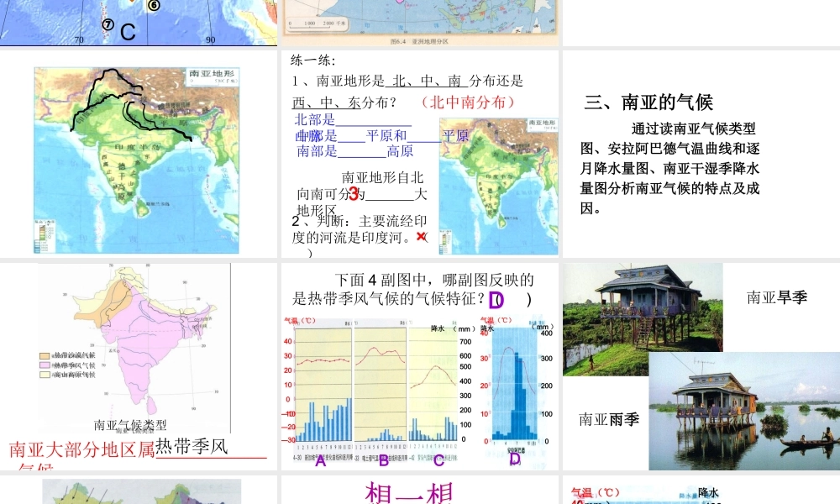Click the 南亚旱季 label
This screenshot has width=840, height=504.
click(777, 297)
